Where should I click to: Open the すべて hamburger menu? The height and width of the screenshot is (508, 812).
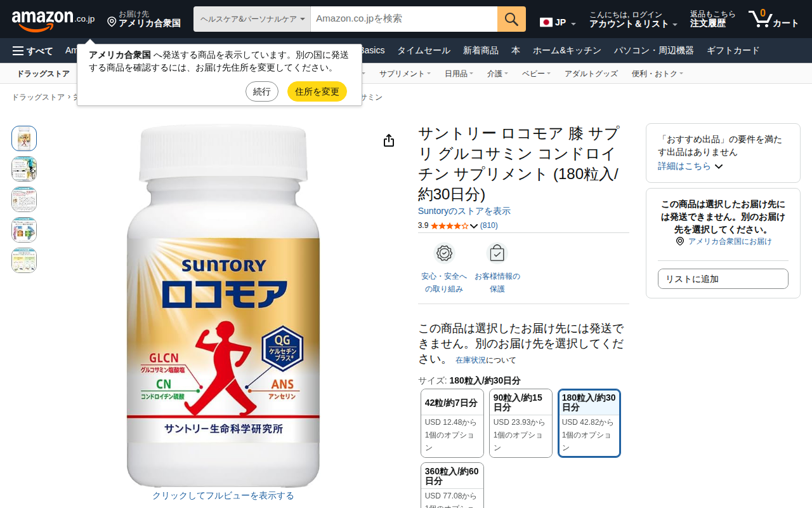tap(33, 51)
